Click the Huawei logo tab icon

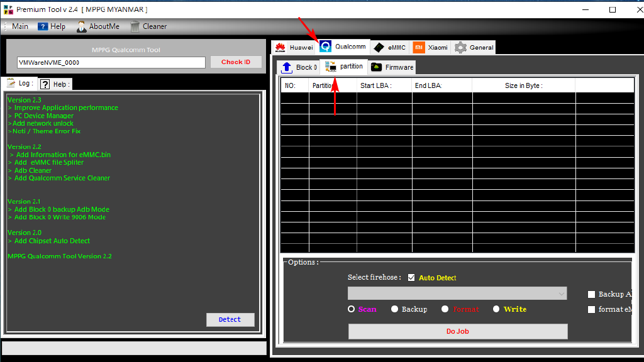[280, 47]
